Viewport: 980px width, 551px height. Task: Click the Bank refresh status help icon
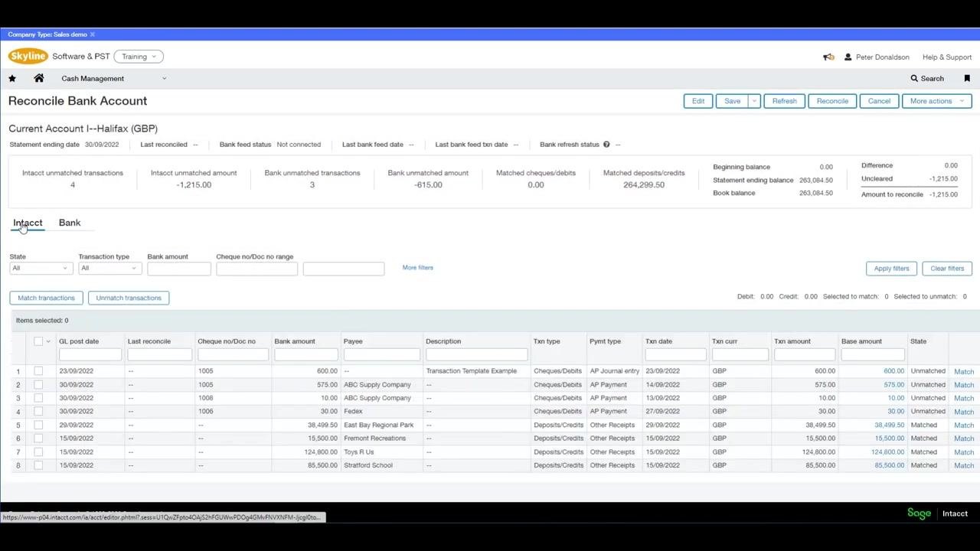coord(606,145)
